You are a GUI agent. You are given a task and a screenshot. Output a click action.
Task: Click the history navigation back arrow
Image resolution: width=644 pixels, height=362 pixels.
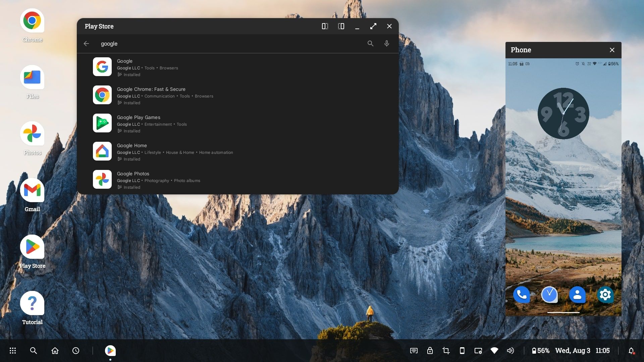[x=86, y=43]
